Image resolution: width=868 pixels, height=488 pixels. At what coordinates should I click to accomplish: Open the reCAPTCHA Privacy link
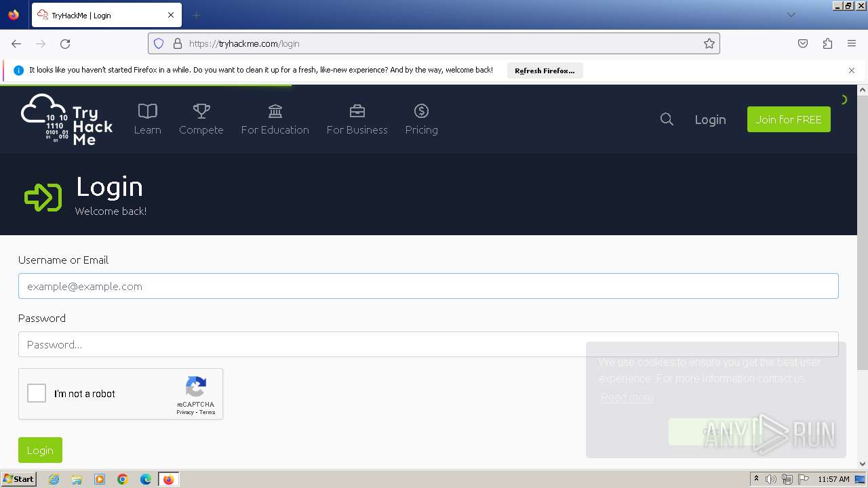click(x=185, y=412)
